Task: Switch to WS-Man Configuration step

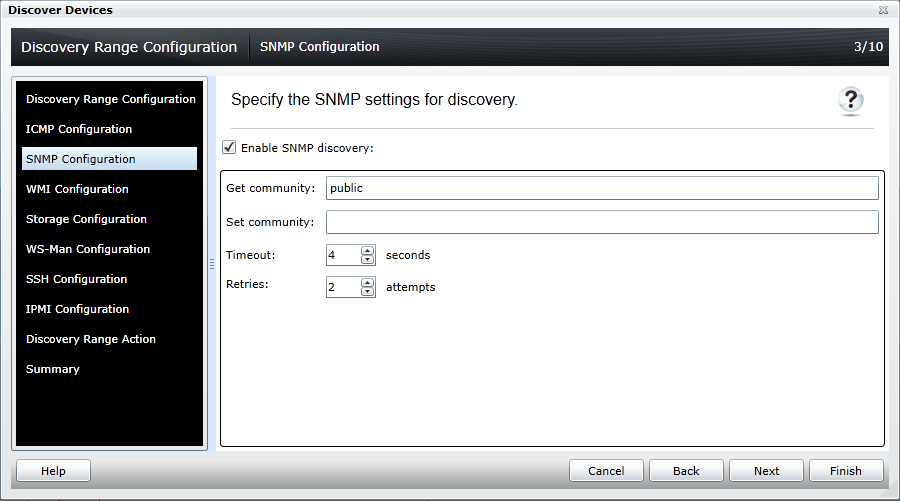Action: [x=88, y=249]
